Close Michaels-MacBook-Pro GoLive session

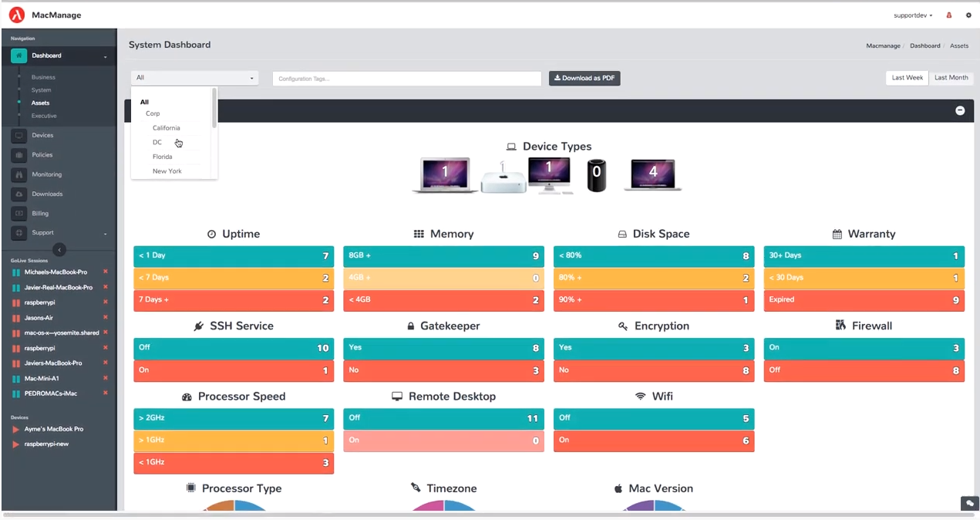pos(106,272)
